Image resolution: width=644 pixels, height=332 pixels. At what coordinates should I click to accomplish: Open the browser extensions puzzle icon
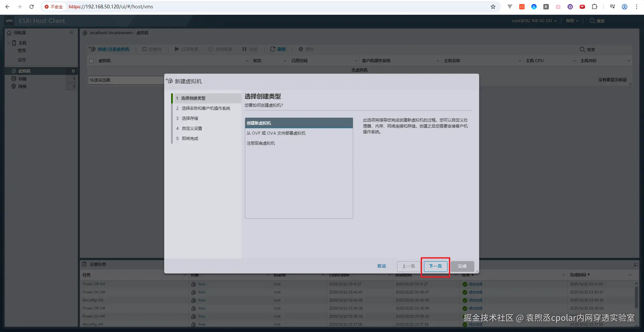[594, 7]
